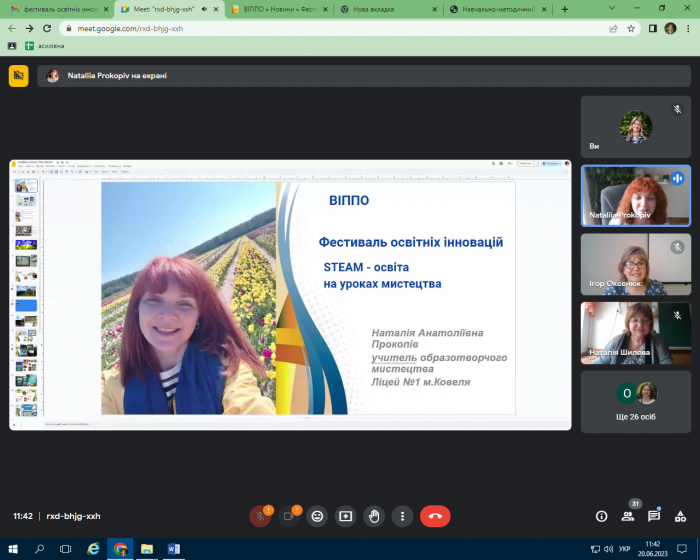Open the three-dot more options menu

[403, 516]
